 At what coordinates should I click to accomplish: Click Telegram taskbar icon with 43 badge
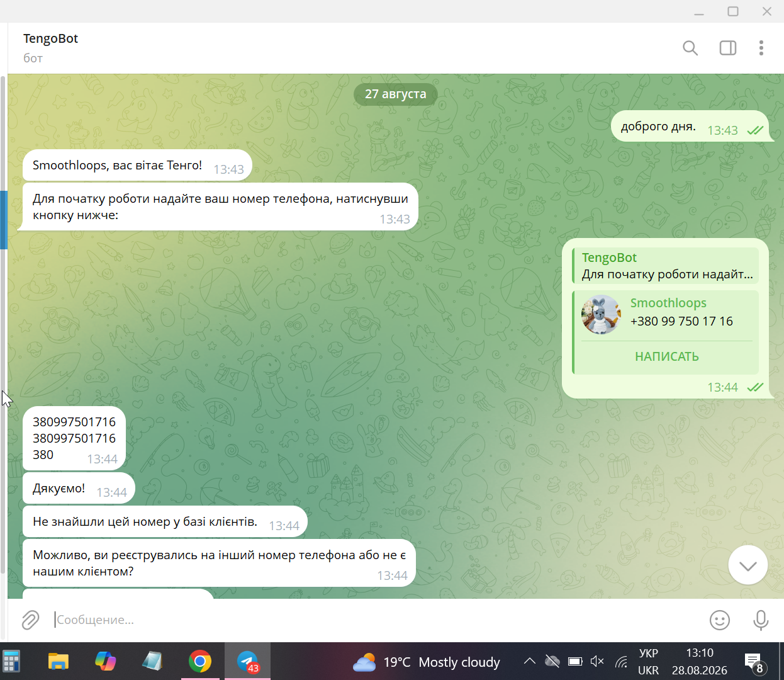(x=247, y=662)
